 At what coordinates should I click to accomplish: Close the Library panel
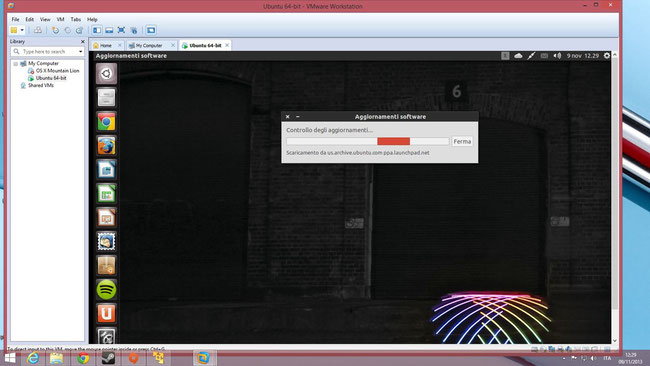(x=82, y=41)
